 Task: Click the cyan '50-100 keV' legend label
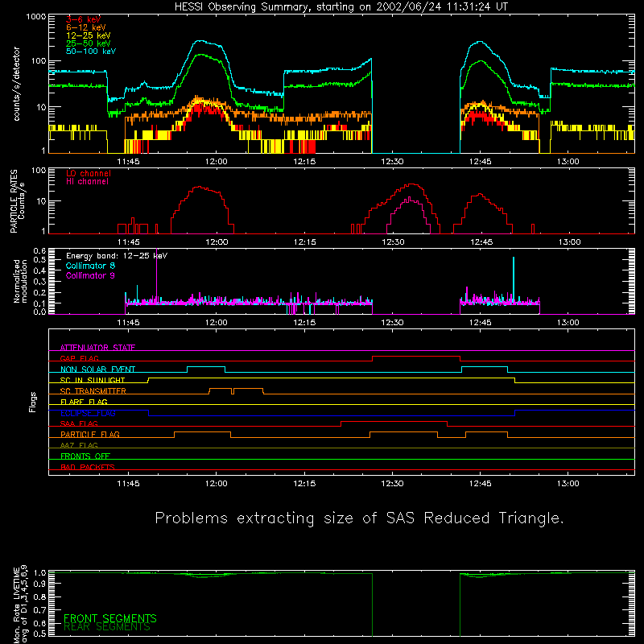[91, 52]
